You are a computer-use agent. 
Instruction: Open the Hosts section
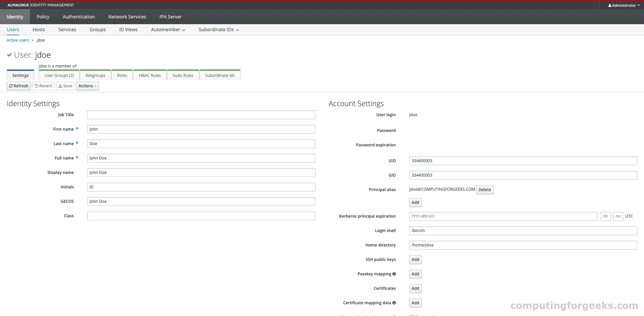tap(39, 30)
